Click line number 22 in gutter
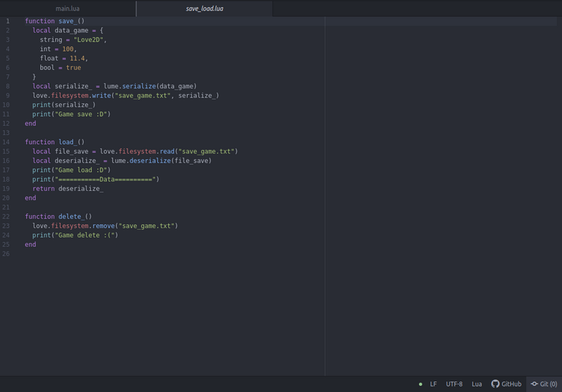The width and height of the screenshot is (562, 392). pos(6,217)
